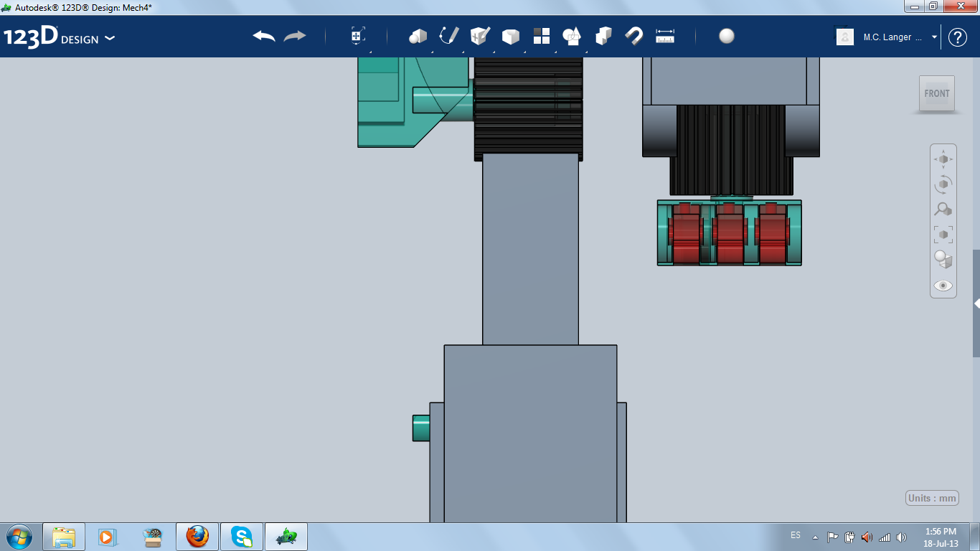
Task: Open the Construct tool
Action: pos(480,36)
